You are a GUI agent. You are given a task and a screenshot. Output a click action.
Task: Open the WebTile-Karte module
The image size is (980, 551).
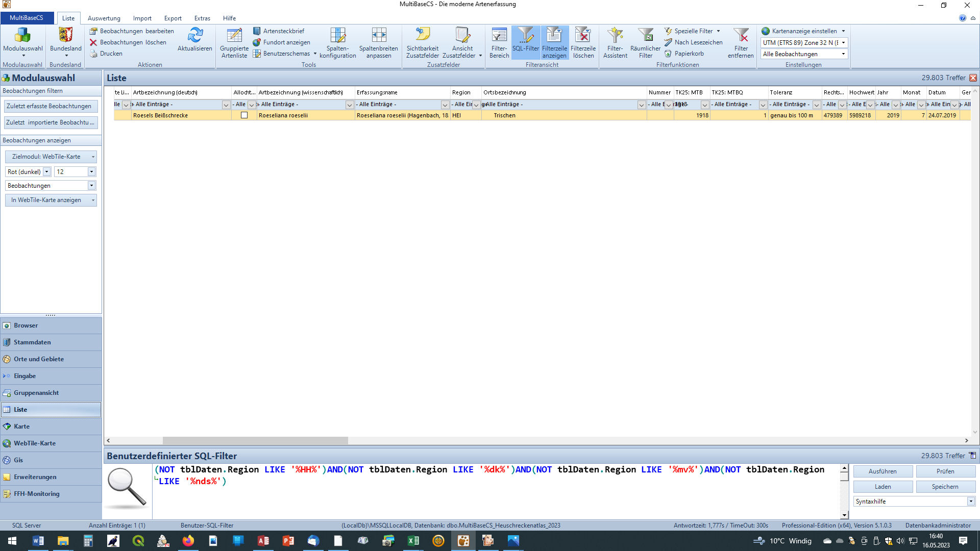coord(51,443)
